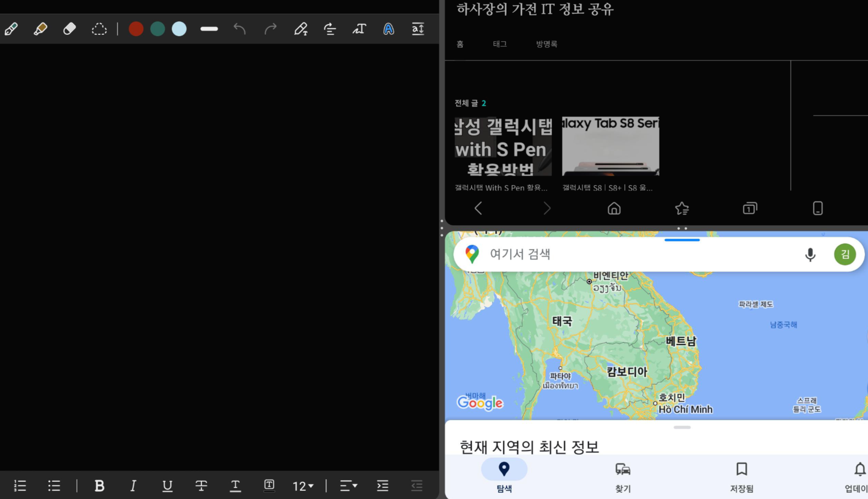Toggle italic formatting
This screenshot has width=868, height=499.
pyautogui.click(x=133, y=486)
